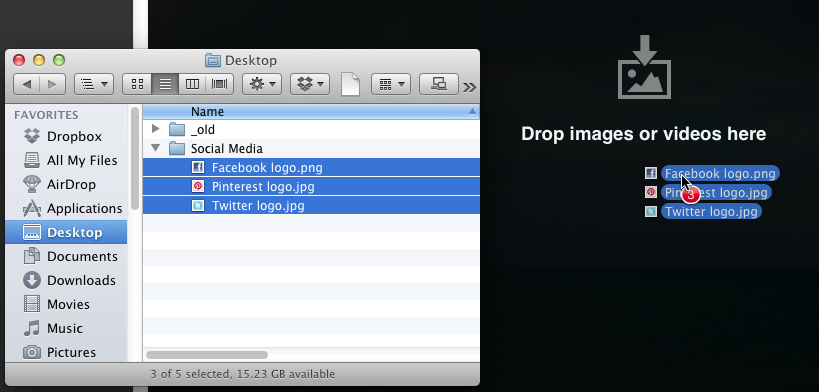
Task: Click the Pictures camera icon in sidebar
Action: [x=32, y=352]
